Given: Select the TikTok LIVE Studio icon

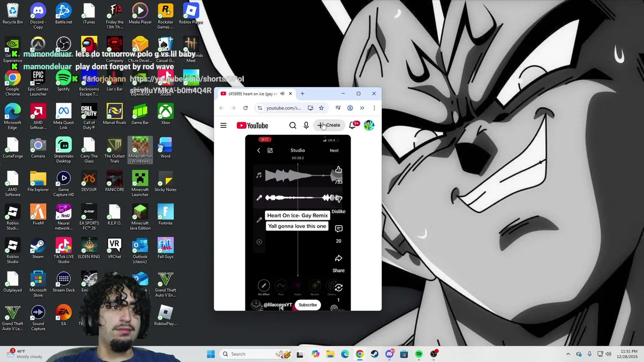Looking at the screenshot, I should click(x=63, y=251).
